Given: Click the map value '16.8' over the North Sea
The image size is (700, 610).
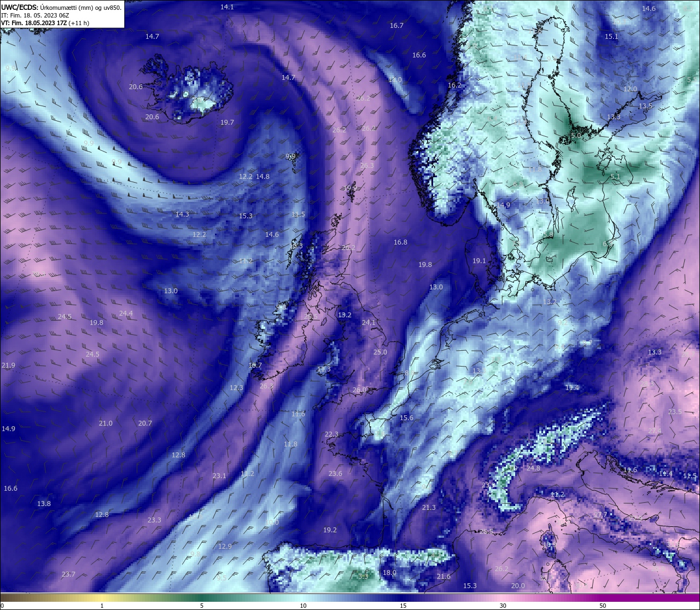Looking at the screenshot, I should point(400,242).
